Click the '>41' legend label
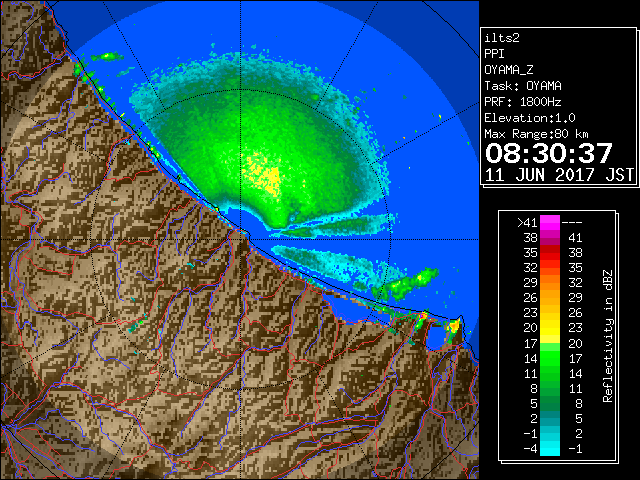Viewport: 640px width, 480px height. [x=527, y=222]
